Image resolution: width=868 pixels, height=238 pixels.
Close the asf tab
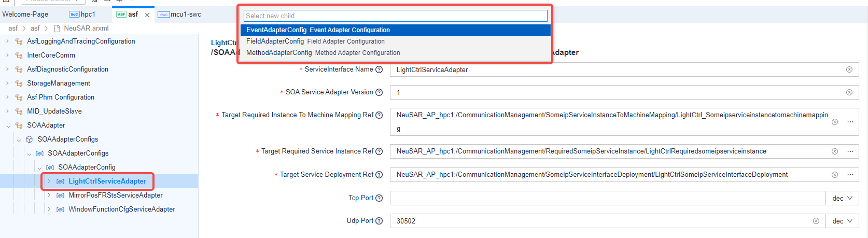pos(147,15)
